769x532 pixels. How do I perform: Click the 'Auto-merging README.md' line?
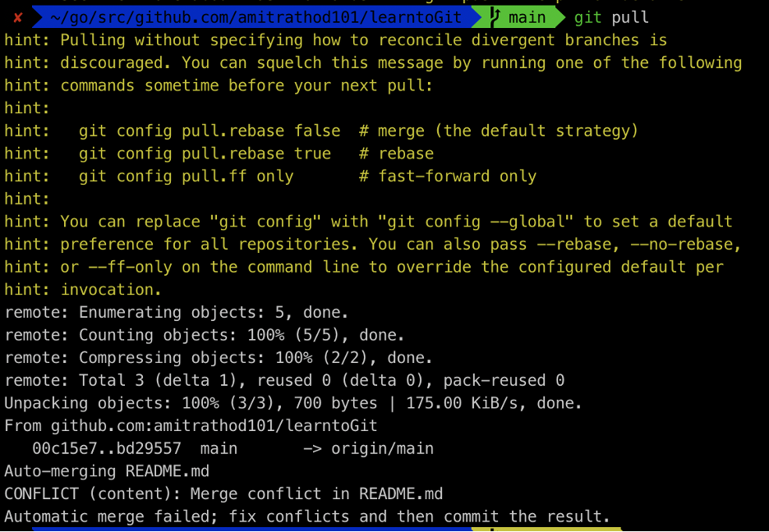(107, 471)
